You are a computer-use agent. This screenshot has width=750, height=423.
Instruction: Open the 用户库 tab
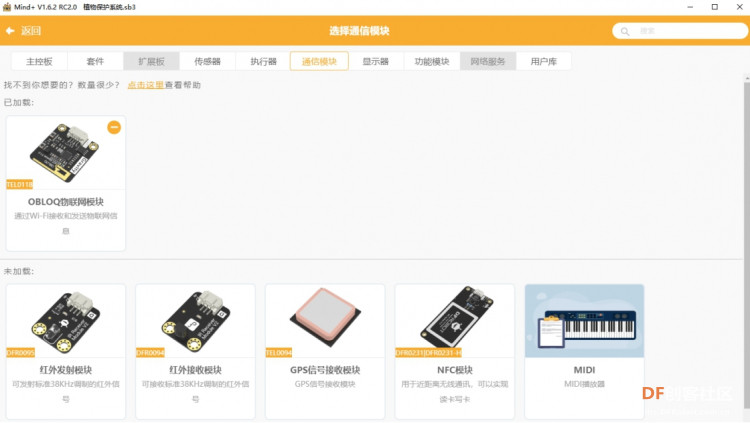(544, 61)
